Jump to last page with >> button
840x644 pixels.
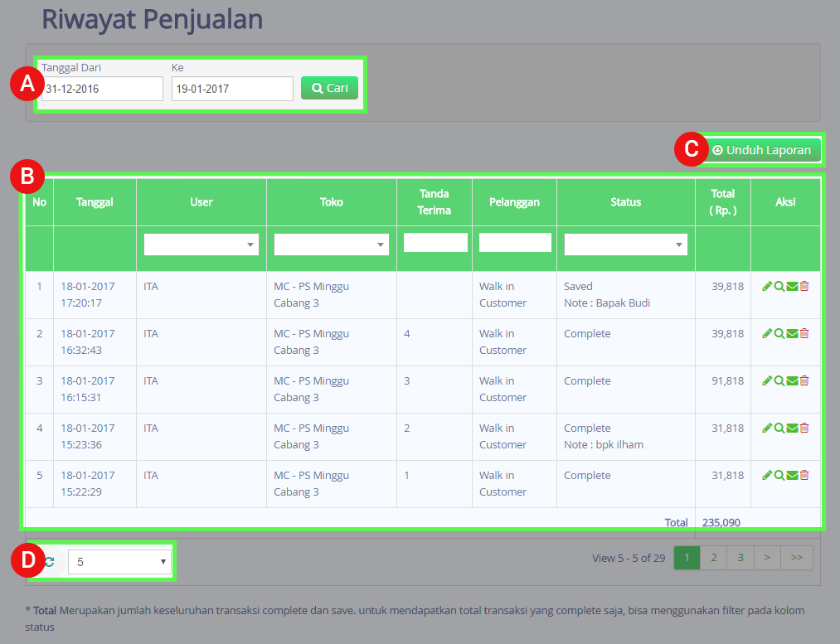pyautogui.click(x=797, y=558)
